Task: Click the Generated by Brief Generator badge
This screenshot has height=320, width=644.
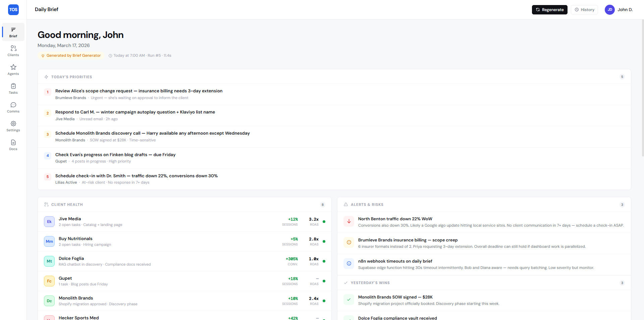Action: click(x=71, y=55)
